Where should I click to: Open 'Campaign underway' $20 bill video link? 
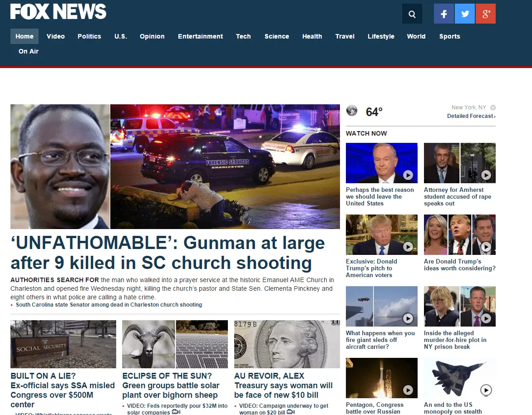(284, 409)
